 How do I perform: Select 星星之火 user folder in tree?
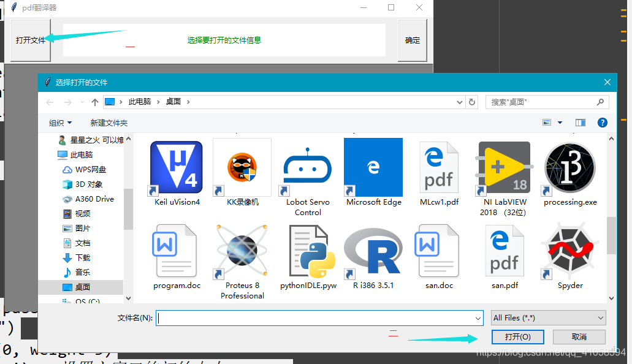[91, 140]
